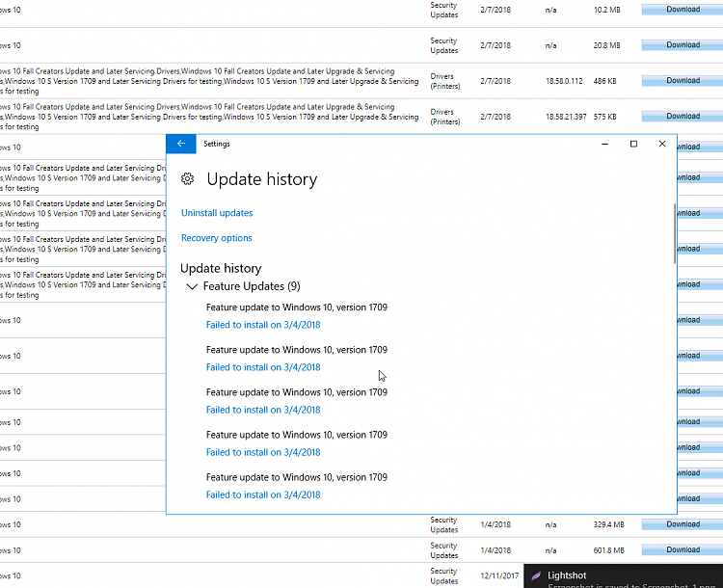Open the fifth Failed to install on 3/4/2018 link

click(263, 494)
